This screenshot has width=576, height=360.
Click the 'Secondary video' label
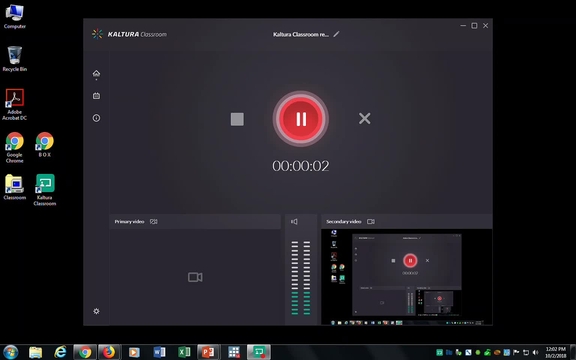tap(343, 222)
